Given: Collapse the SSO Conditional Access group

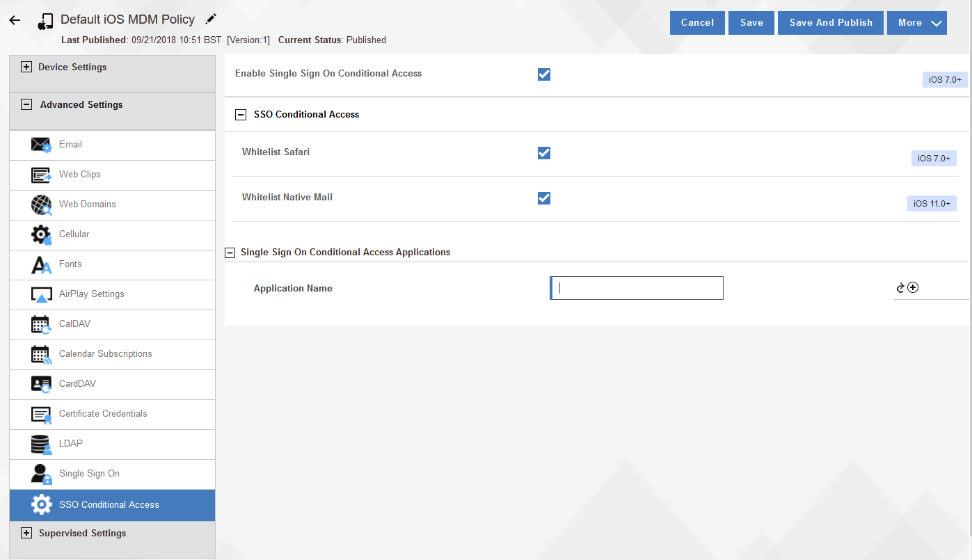Looking at the screenshot, I should 241,115.
